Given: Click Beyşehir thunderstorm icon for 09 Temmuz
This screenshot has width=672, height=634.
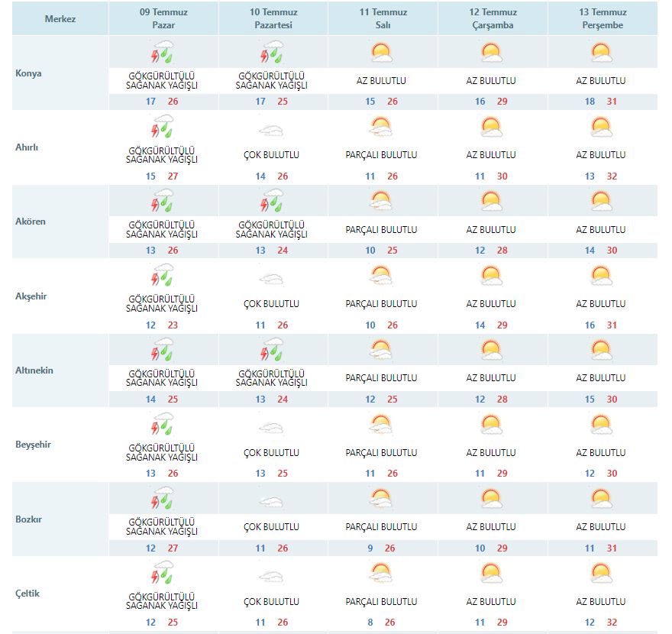Looking at the screenshot, I should pos(162,424).
